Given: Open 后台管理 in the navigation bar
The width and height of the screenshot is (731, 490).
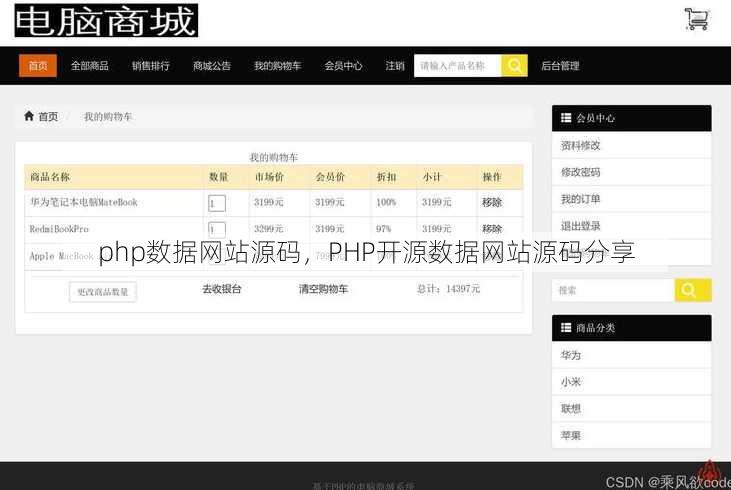Looking at the screenshot, I should [560, 66].
